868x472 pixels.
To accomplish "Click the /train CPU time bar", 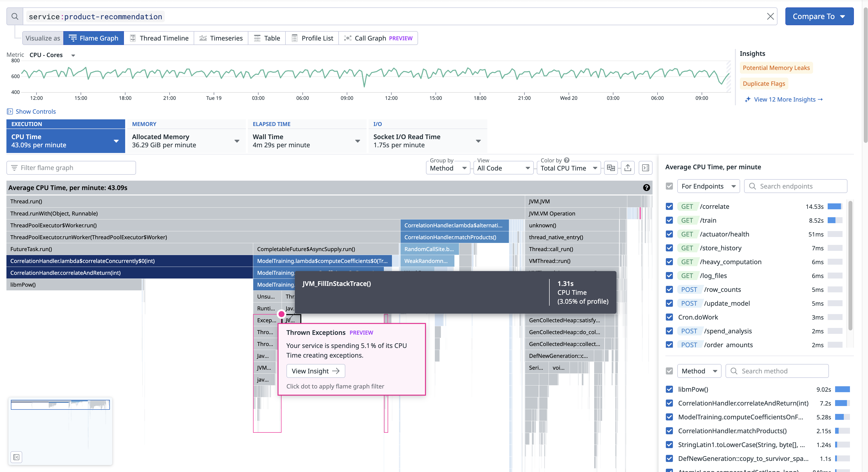I will tap(835, 220).
